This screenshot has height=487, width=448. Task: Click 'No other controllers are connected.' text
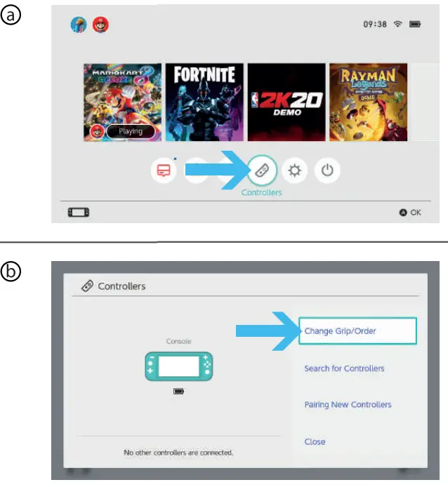[x=178, y=453]
